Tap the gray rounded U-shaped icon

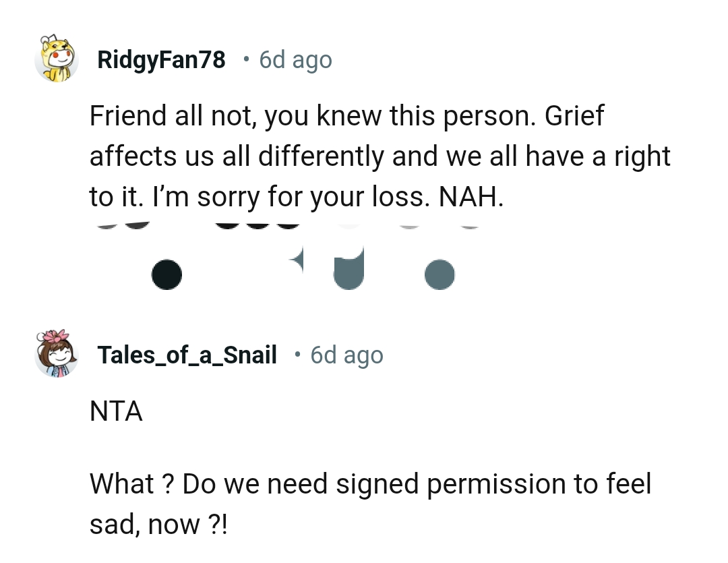[348, 269]
